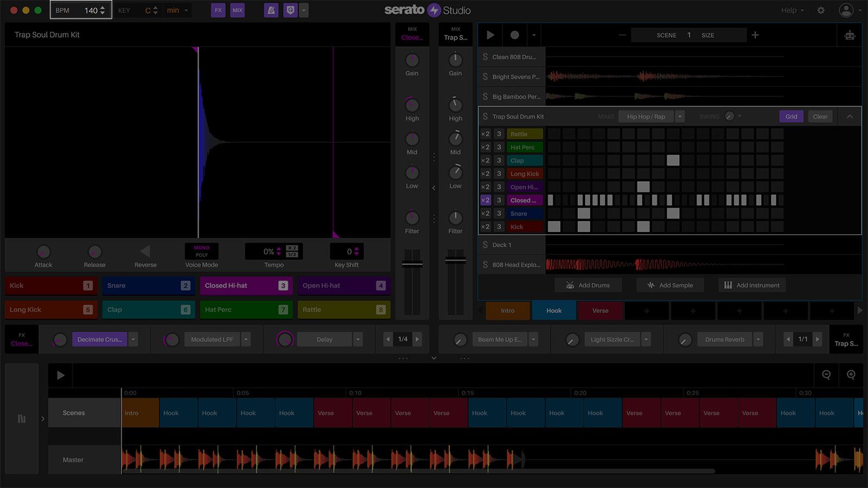Toggle x2 on the Closed hi-hat row

(x=486, y=200)
